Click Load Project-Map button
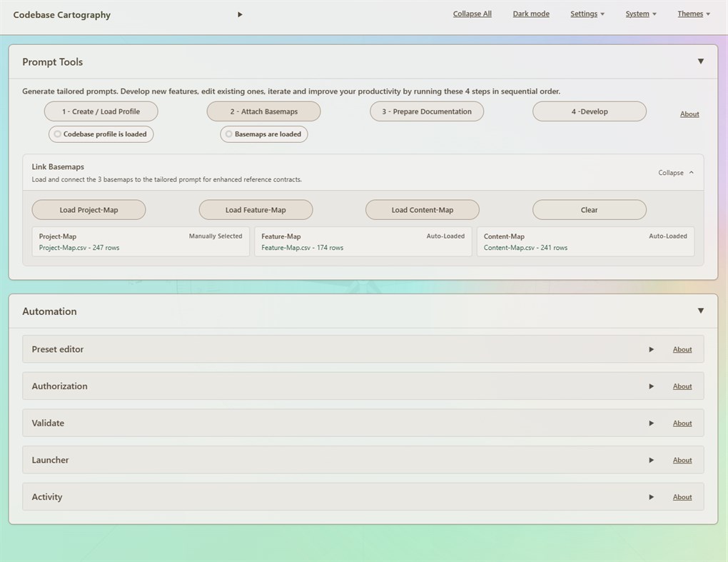 (x=89, y=210)
